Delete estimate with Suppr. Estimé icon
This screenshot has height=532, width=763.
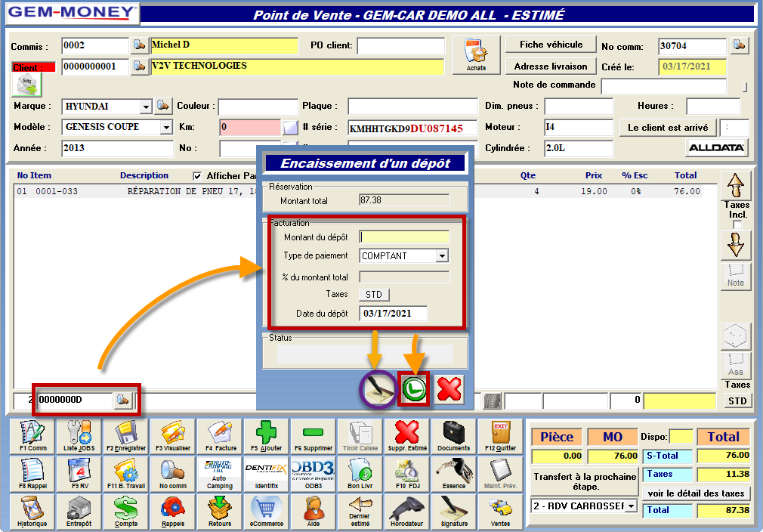click(407, 436)
